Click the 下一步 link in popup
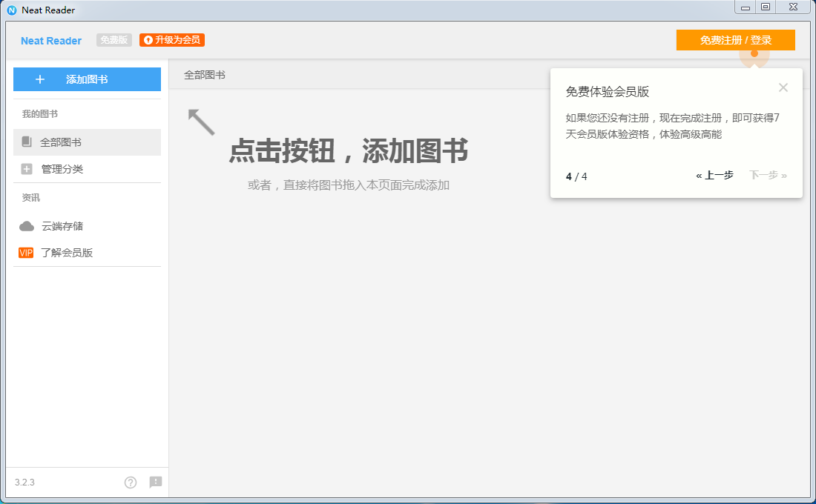Image resolution: width=816 pixels, height=504 pixels. pos(768,175)
